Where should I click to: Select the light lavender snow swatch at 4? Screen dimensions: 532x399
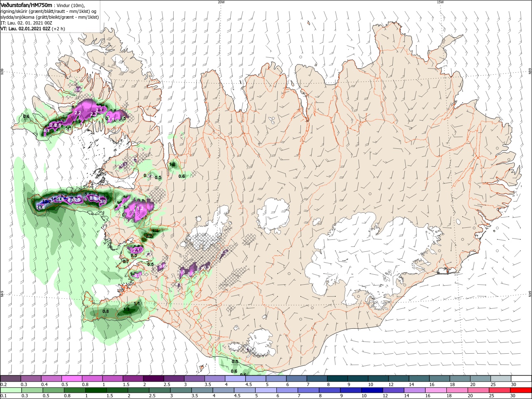point(235,379)
